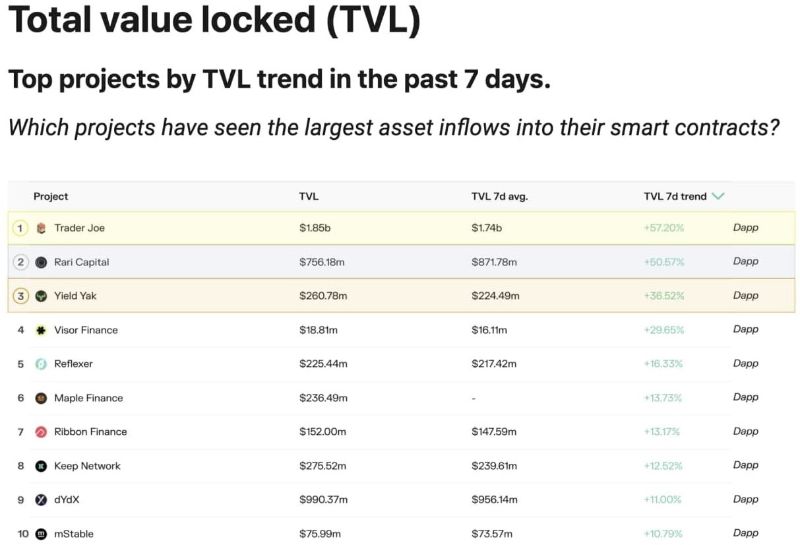This screenshot has height=545, width=800.
Task: Click Yield Yak's +36.52% trend value
Action: [x=663, y=296]
